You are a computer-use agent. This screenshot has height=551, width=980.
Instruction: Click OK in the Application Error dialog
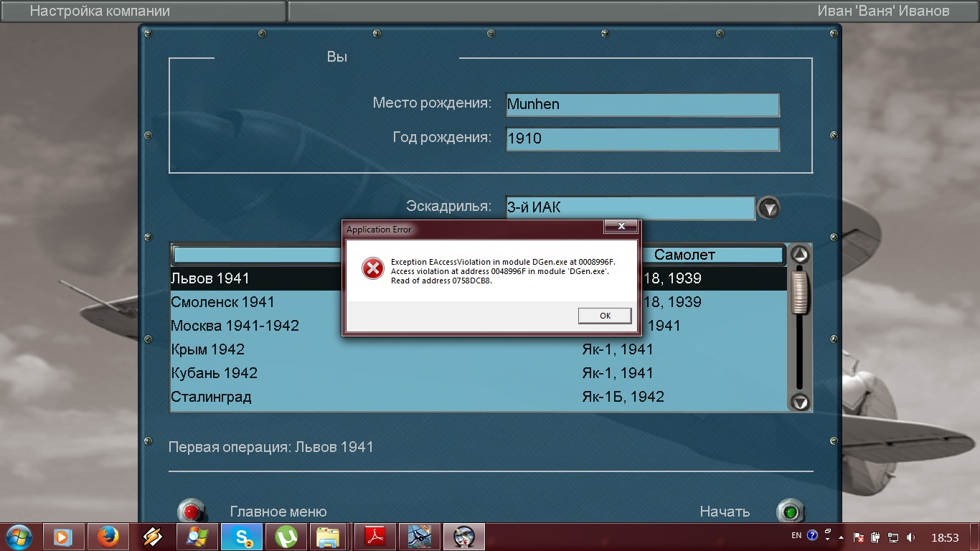tap(605, 316)
